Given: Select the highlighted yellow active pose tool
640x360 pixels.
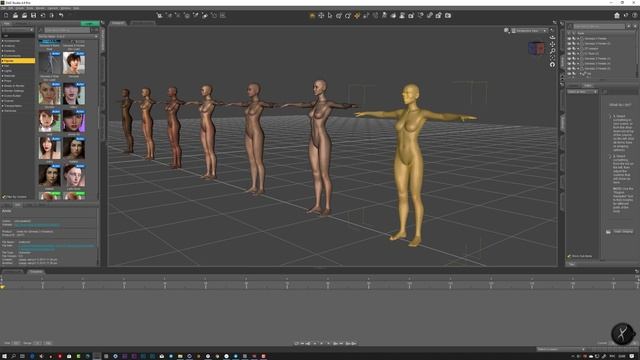Looking at the screenshot, I should tap(357, 16).
